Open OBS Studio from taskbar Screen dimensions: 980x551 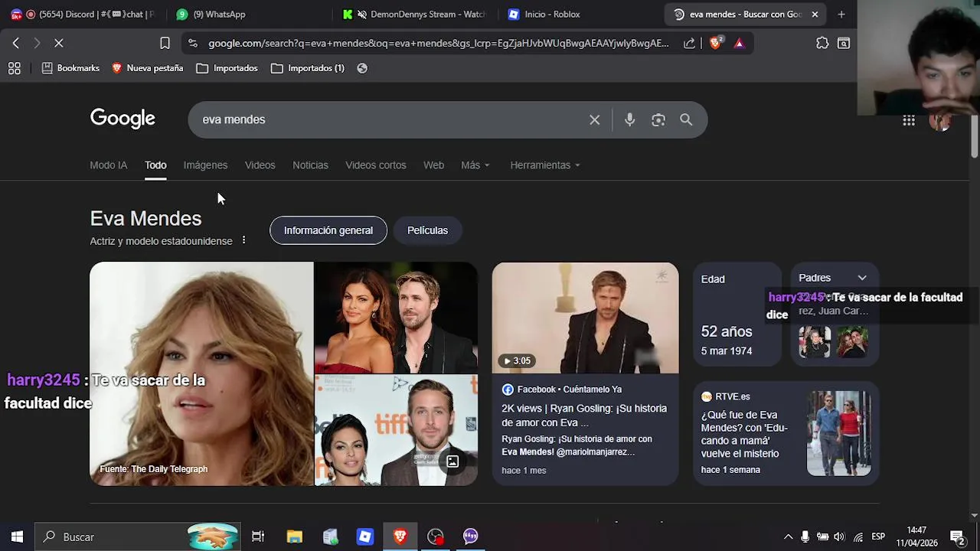(x=435, y=536)
